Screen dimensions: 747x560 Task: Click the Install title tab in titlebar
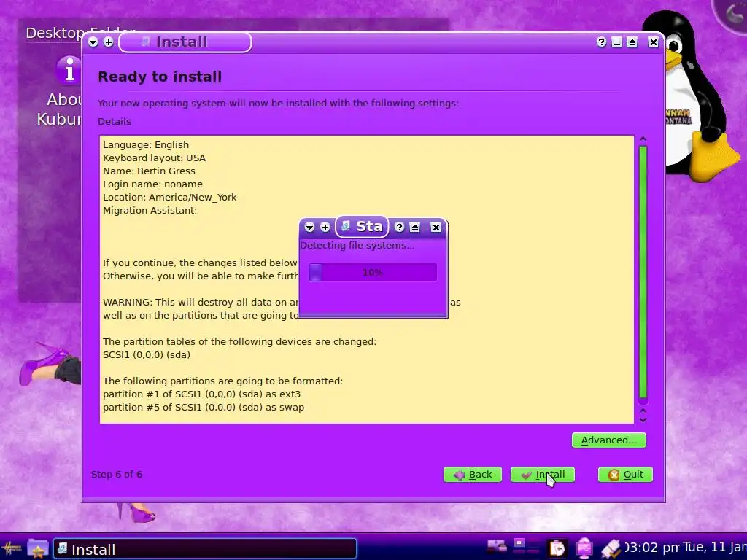(185, 42)
